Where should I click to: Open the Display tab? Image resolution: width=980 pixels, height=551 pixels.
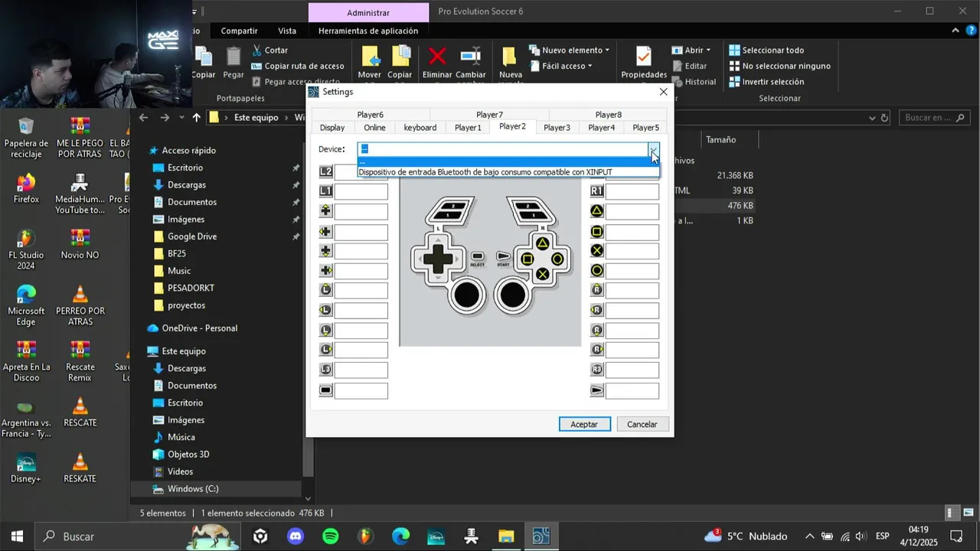point(332,128)
